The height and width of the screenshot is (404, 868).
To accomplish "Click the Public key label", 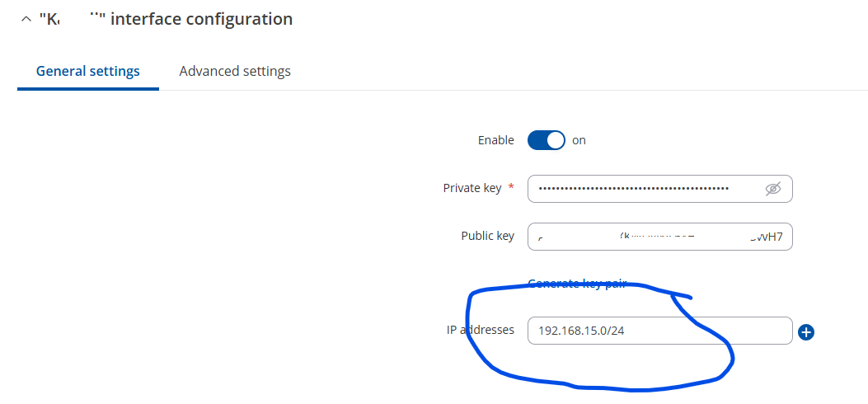I will click(x=488, y=237).
